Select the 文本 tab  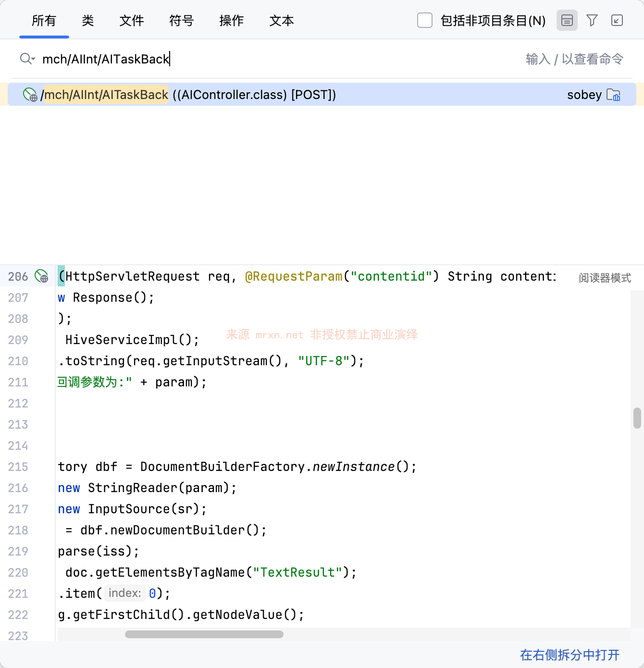click(x=282, y=21)
